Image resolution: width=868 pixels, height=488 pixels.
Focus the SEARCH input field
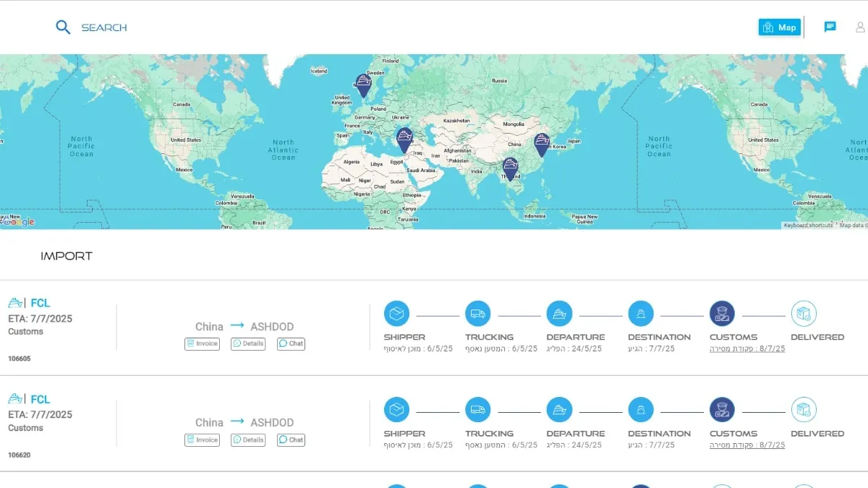pos(104,27)
